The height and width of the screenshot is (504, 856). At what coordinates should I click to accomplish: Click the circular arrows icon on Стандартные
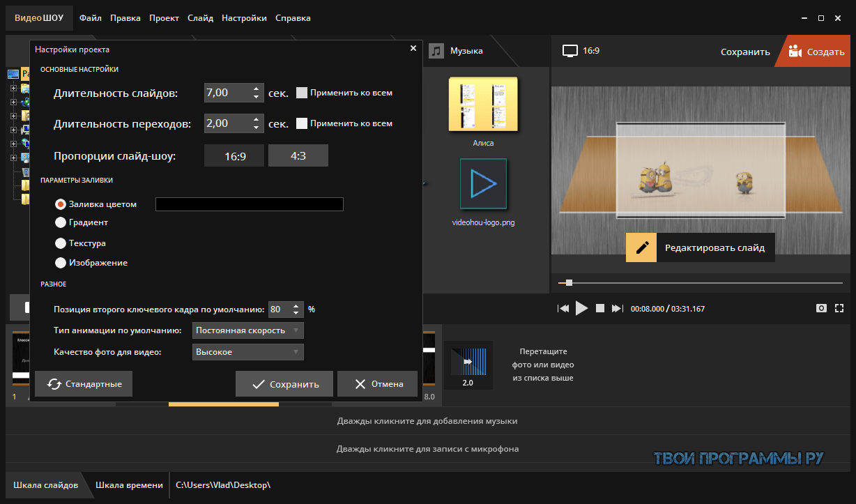click(54, 383)
